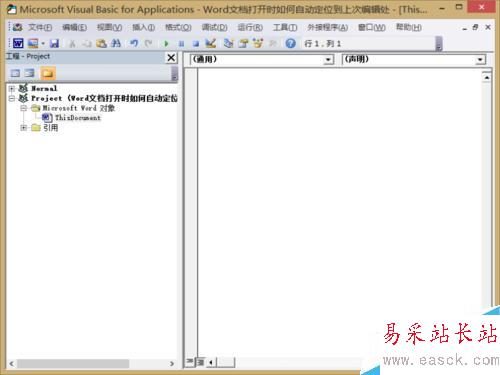Open the 帮助(H) menu
Viewport: 500px width, 375px height.
409,27
